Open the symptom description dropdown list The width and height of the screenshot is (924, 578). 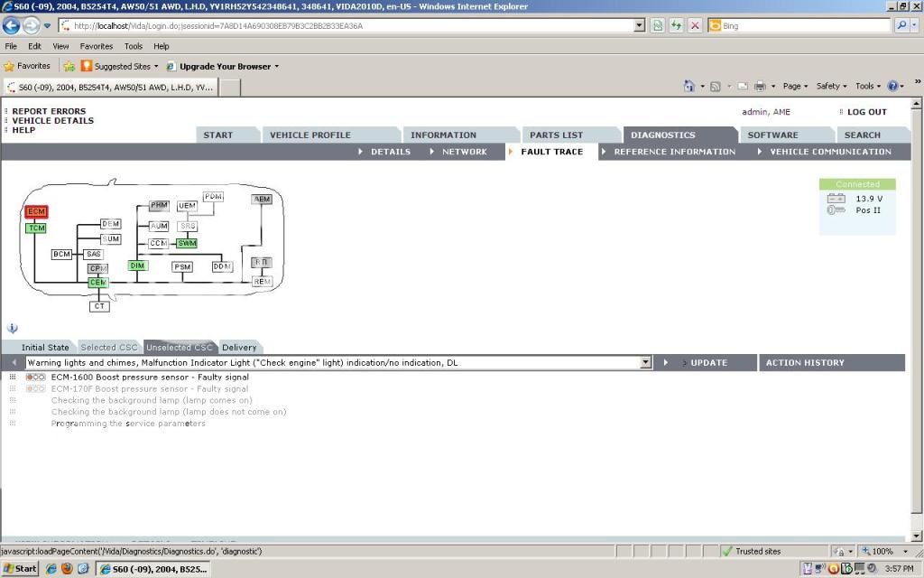tap(645, 363)
